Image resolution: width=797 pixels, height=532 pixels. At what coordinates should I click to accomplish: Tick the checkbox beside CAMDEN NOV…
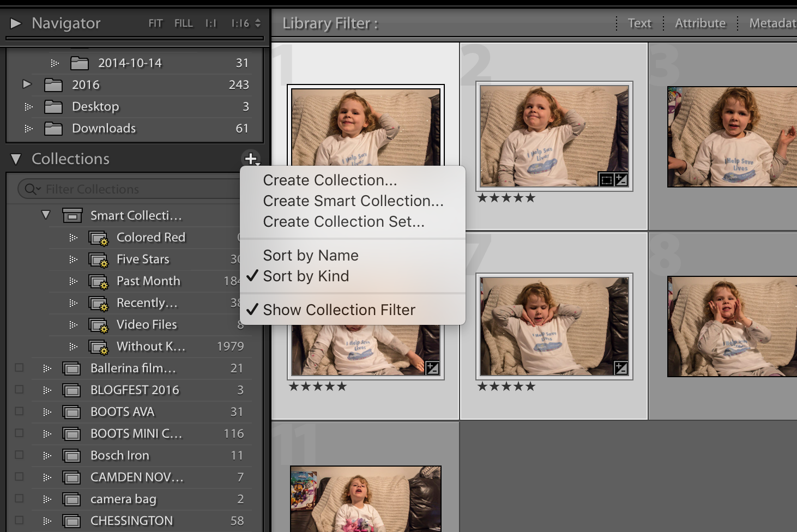point(19,477)
